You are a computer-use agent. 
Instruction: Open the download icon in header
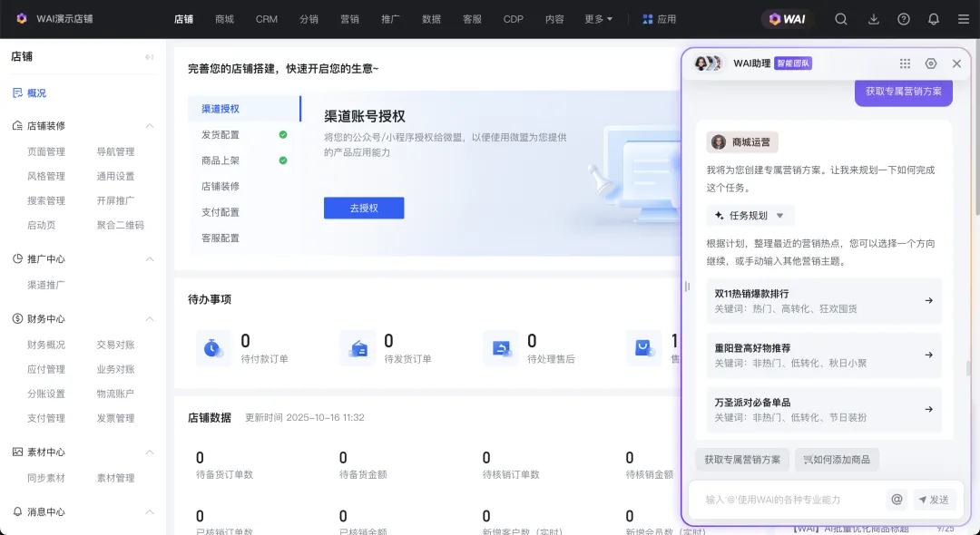[874, 19]
